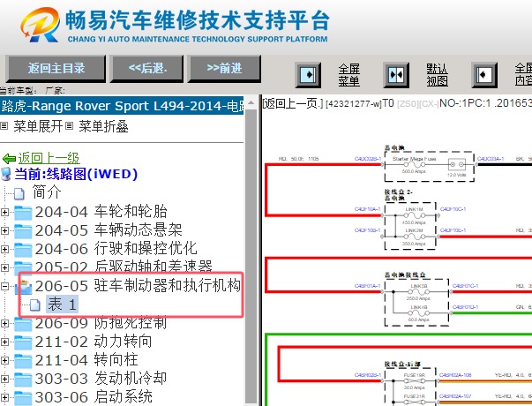Viewport: 532px width, 406px height.
Task: Click the 当前:线路图(iWED) computer icon
Action: 6,174
